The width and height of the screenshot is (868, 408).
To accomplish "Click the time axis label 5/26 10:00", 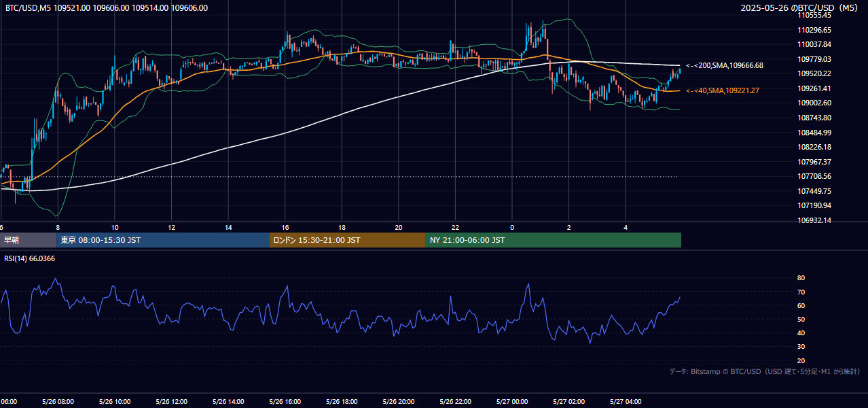I will [x=115, y=401].
